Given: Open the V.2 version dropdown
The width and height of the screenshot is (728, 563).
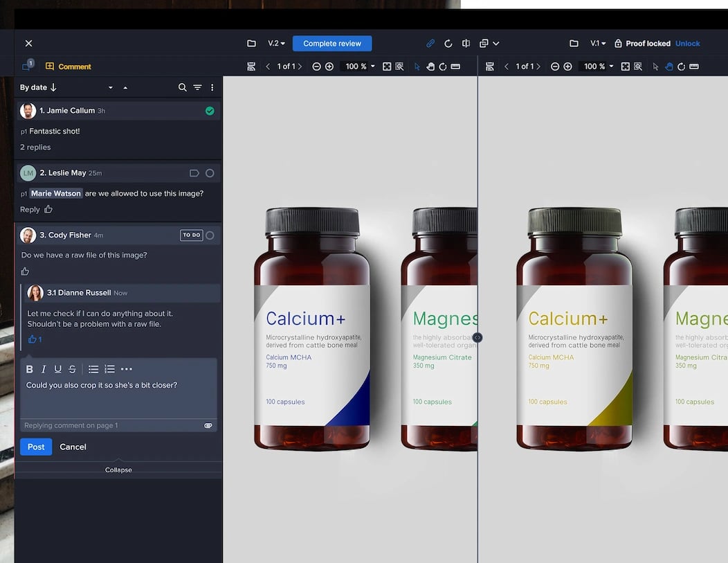Looking at the screenshot, I should coord(276,44).
